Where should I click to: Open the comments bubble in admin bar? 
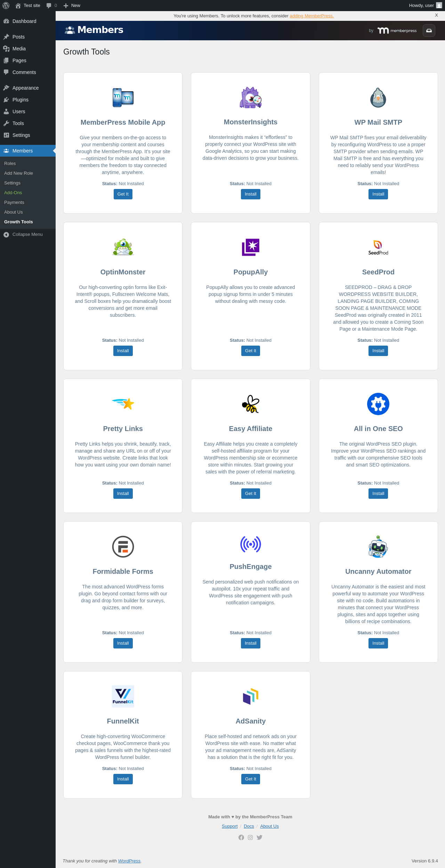pyautogui.click(x=49, y=6)
